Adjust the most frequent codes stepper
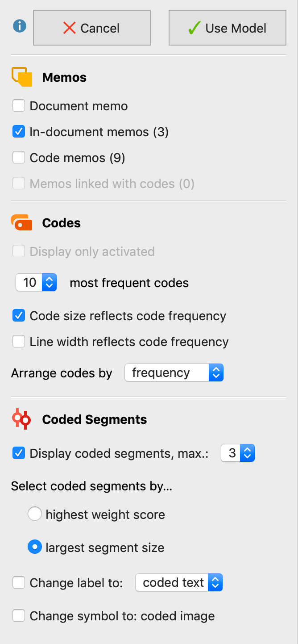The height and width of the screenshot is (644, 298). [50, 282]
